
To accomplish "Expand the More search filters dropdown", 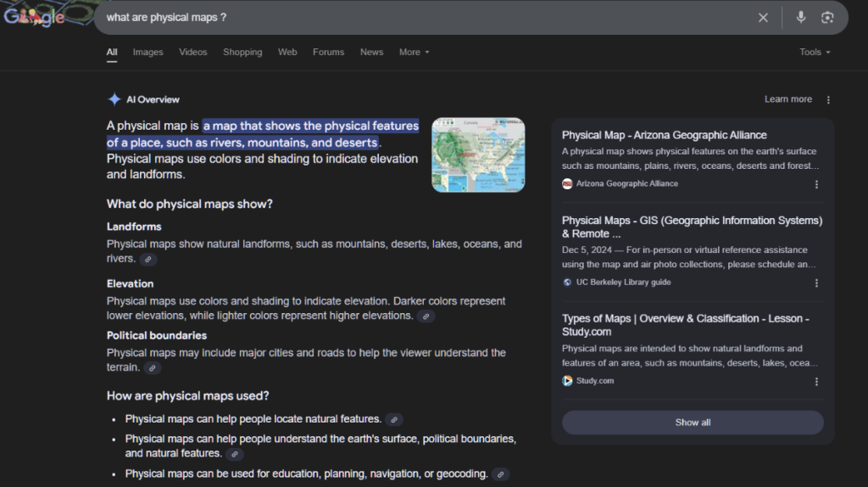I will coord(414,52).
